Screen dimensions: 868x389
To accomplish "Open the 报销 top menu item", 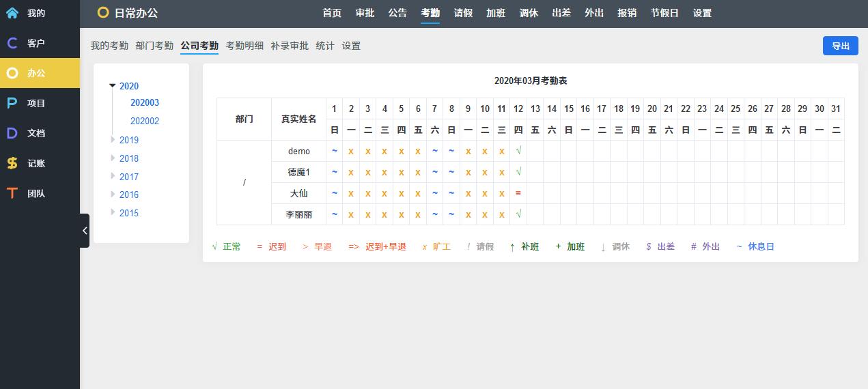I will (x=627, y=13).
